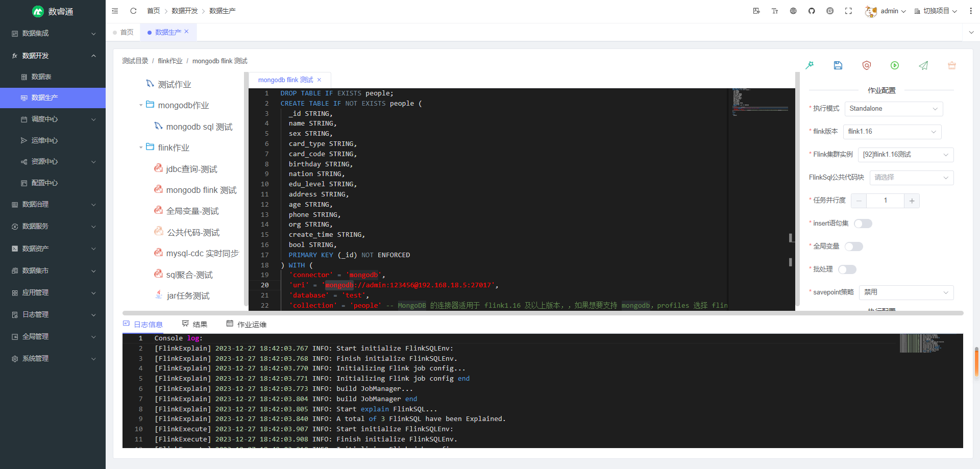This screenshot has width=980, height=469.
Task: Run the job with green play icon
Action: click(895, 65)
